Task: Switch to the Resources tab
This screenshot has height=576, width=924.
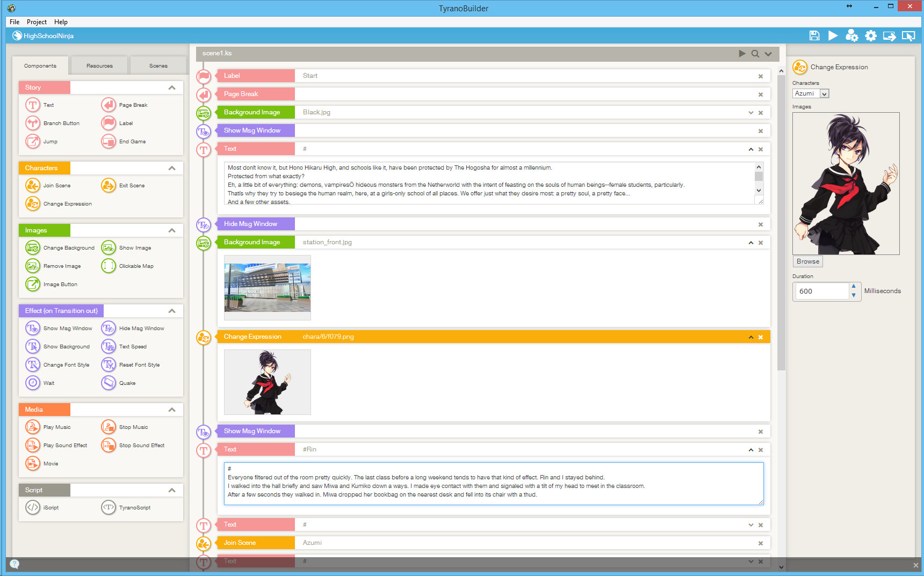Action: point(99,65)
